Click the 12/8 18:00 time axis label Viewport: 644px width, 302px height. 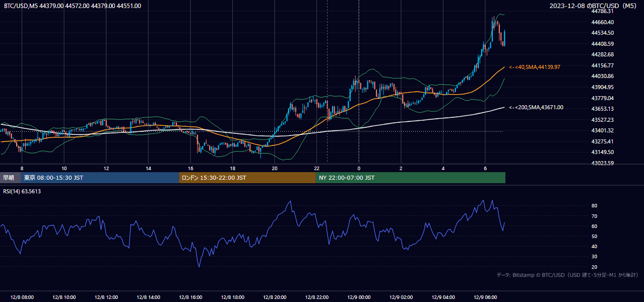pyautogui.click(x=232, y=297)
